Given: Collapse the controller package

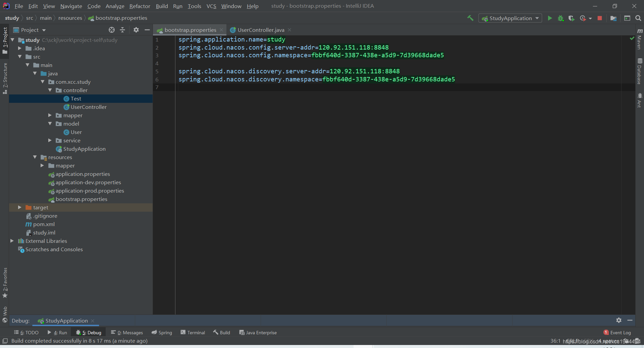Looking at the screenshot, I should 50,90.
